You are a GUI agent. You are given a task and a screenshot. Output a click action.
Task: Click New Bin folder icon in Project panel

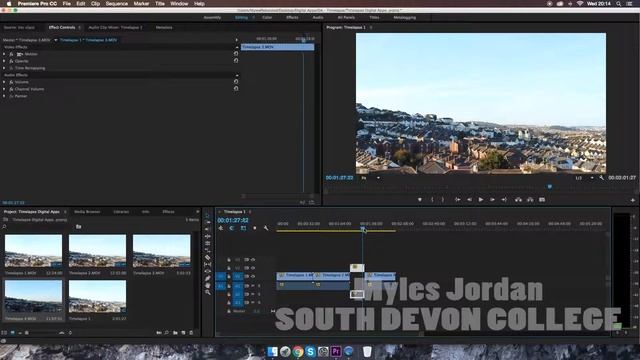tap(175, 333)
